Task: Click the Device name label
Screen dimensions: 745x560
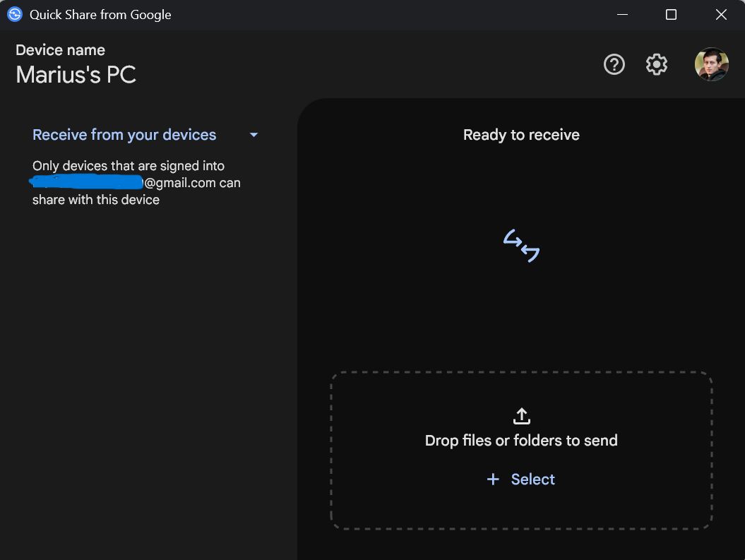Action: point(60,50)
